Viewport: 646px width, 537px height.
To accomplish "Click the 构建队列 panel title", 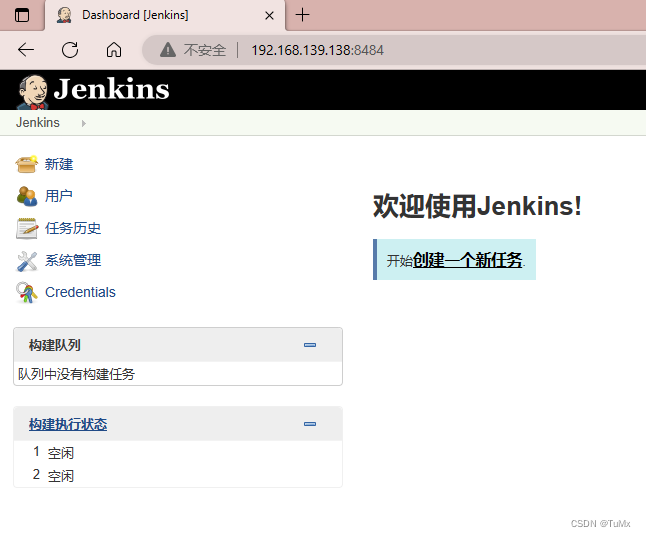I will pos(55,345).
